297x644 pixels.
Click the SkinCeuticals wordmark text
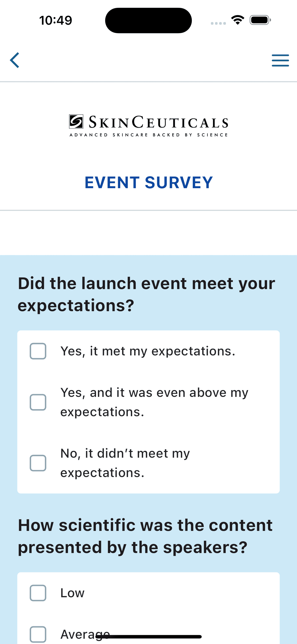pos(158,122)
